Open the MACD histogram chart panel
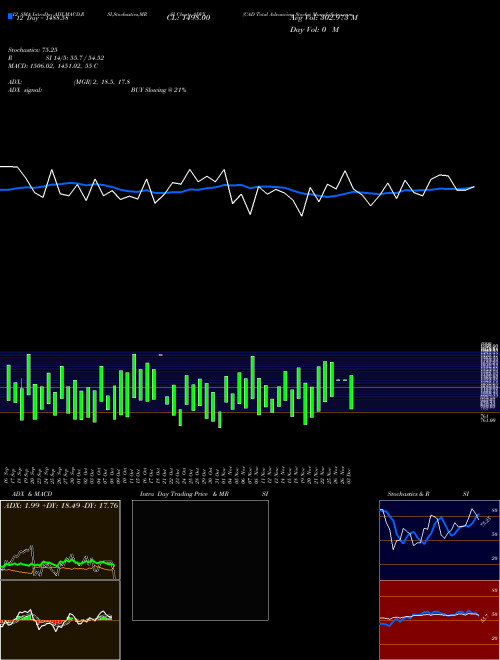This screenshot has height=660, width=500. coord(60,620)
